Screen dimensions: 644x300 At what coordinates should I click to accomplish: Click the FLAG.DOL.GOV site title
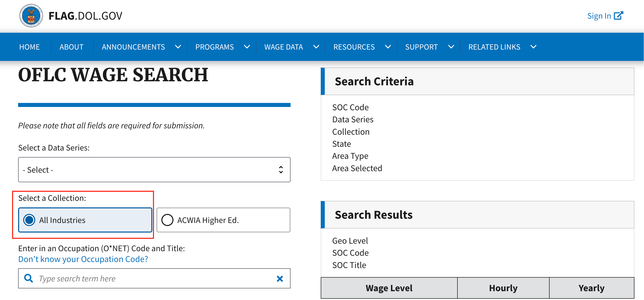point(85,16)
